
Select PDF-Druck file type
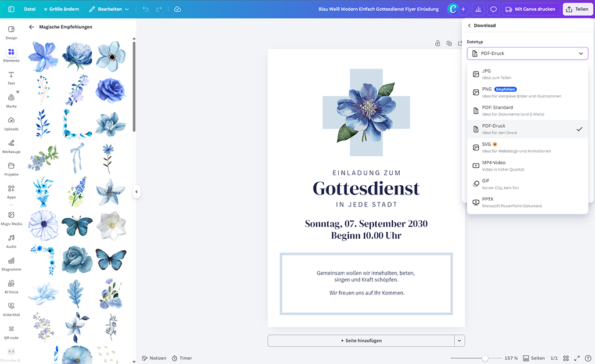coord(528,129)
